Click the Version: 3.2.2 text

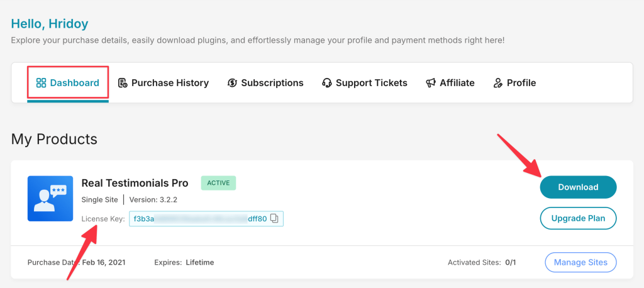point(153,200)
